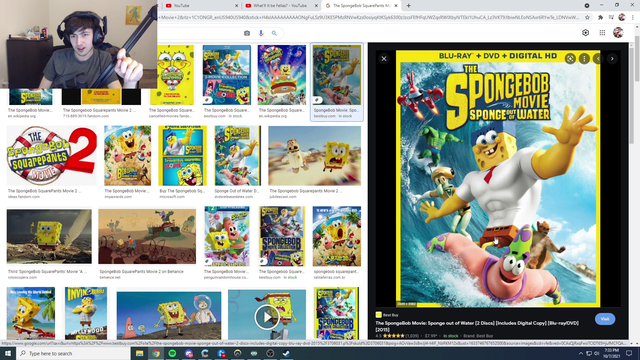The image size is (640, 360).
Task: Click the blue magnifier search icon
Action: [274, 33]
